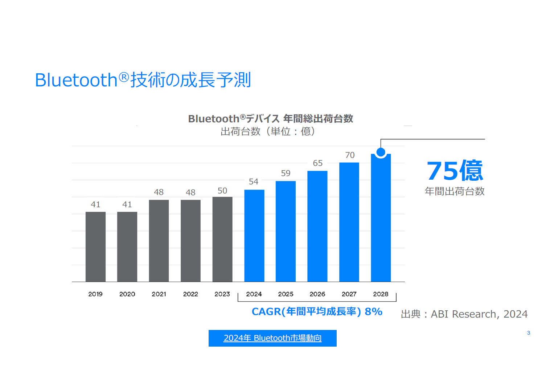This screenshot has width=554, height=392.
Task: Click the blue 2026 bar
Action: pyautogui.click(x=317, y=226)
